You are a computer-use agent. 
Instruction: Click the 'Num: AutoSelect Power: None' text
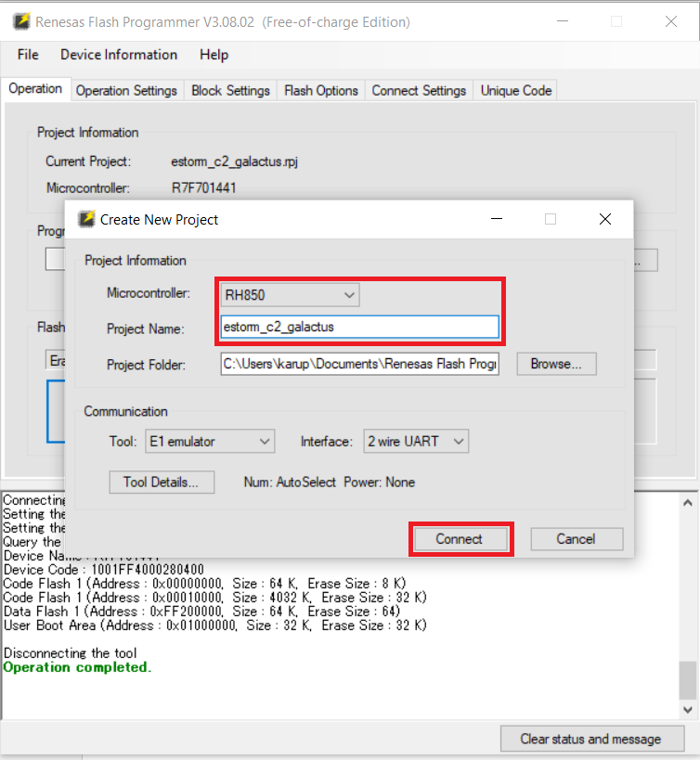pyautogui.click(x=330, y=483)
